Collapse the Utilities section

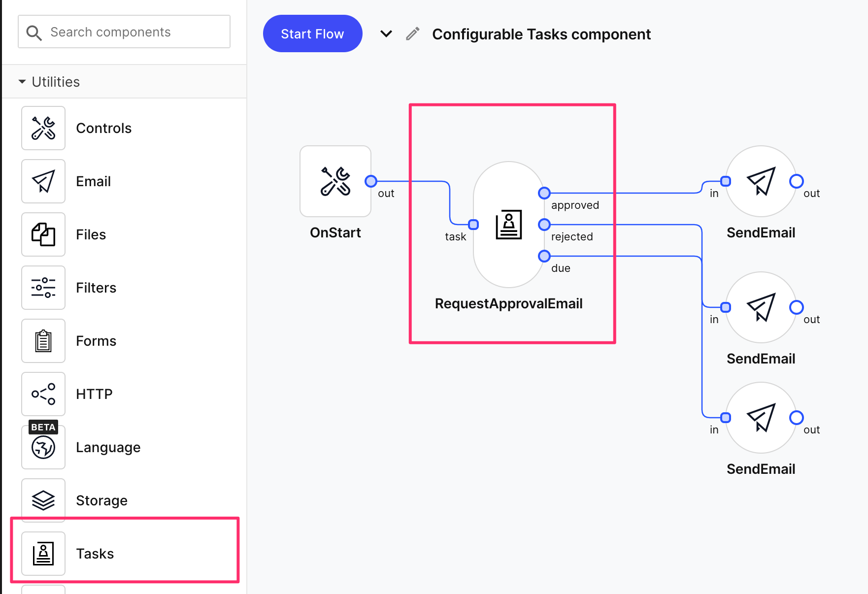tap(22, 82)
